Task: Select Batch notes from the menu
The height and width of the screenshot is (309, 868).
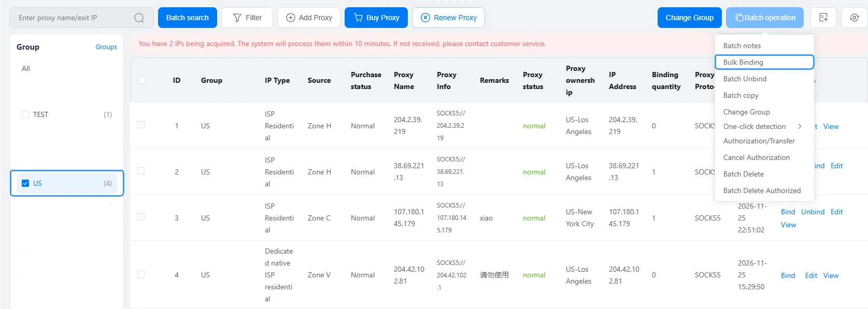Action: tap(765, 46)
